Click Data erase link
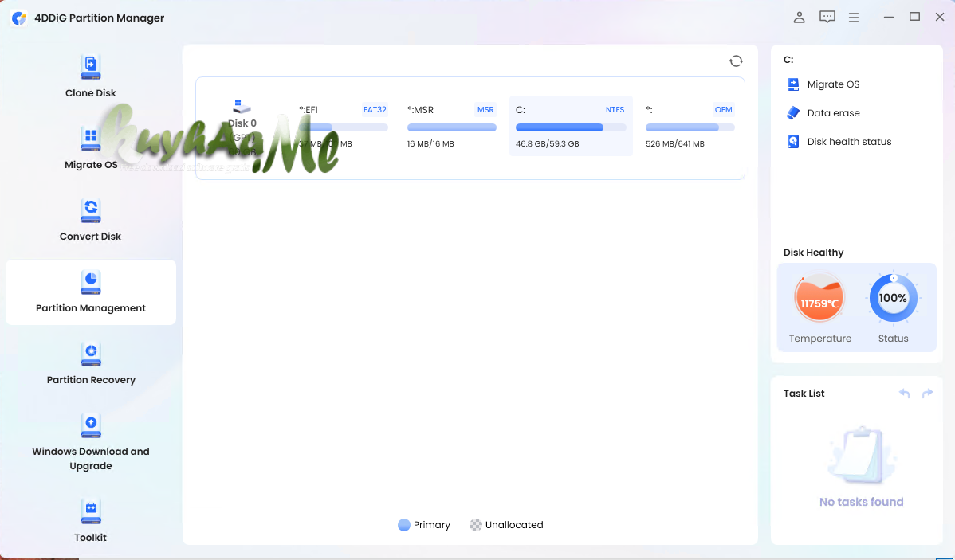The image size is (955, 560). pos(833,113)
